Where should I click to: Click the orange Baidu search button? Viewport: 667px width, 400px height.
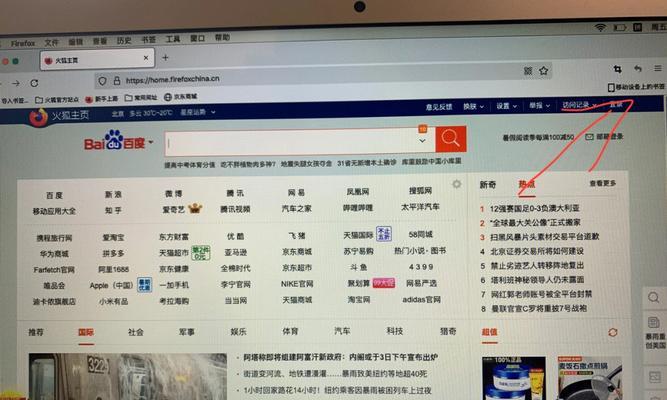(x=450, y=139)
